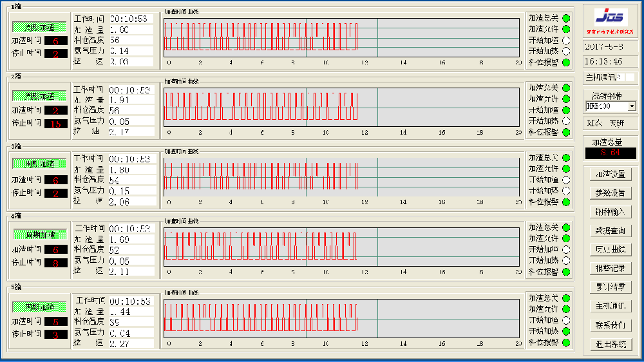Open 数据查询 data query
644x362 pixels.
(x=611, y=231)
